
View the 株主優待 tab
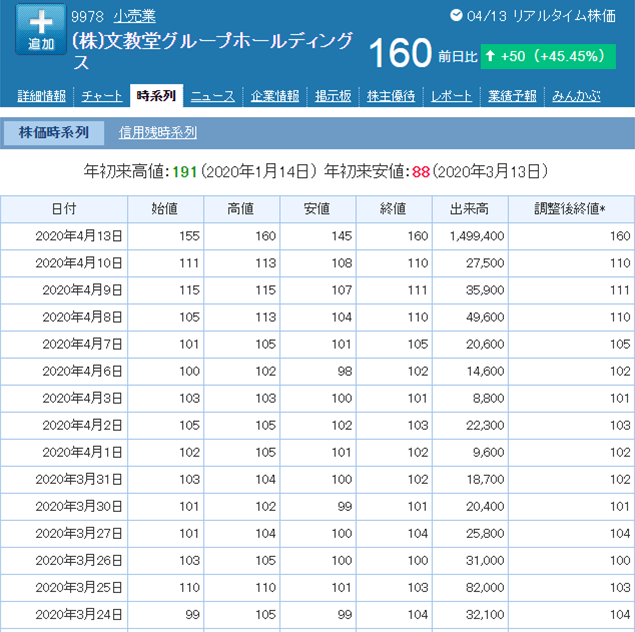[x=391, y=96]
